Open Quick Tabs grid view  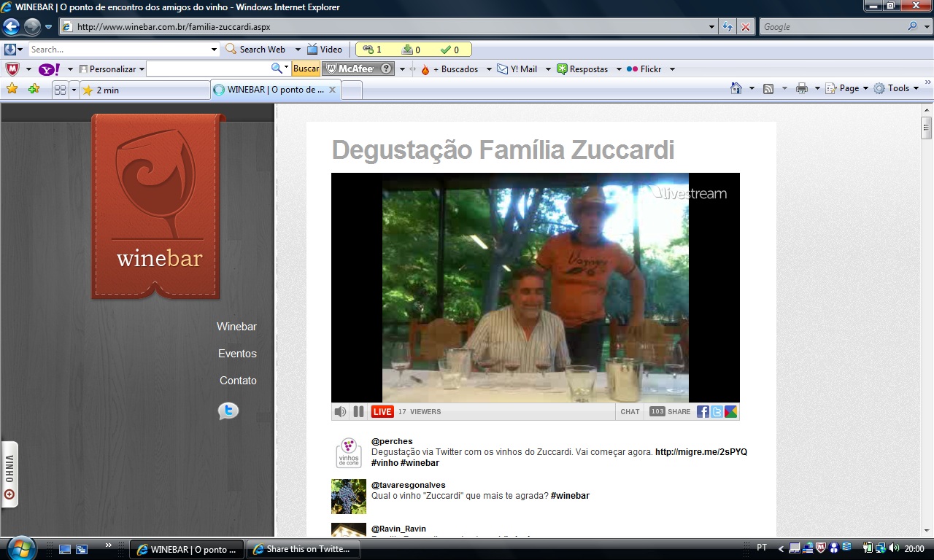60,90
